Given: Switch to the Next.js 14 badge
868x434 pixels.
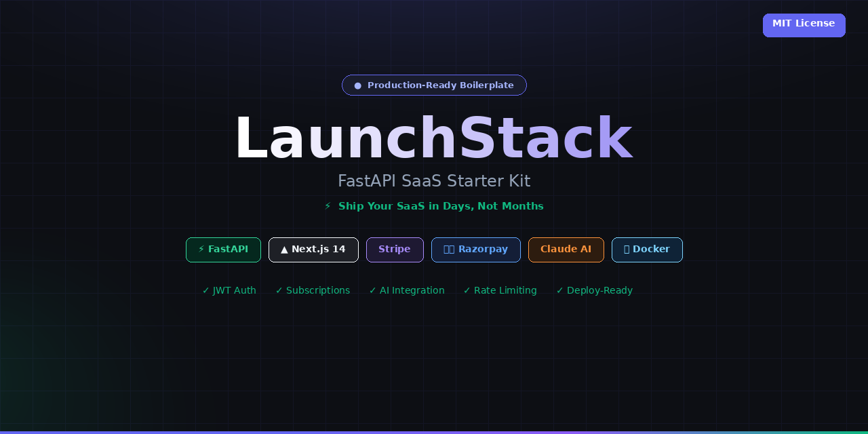Looking at the screenshot, I should [313, 250].
